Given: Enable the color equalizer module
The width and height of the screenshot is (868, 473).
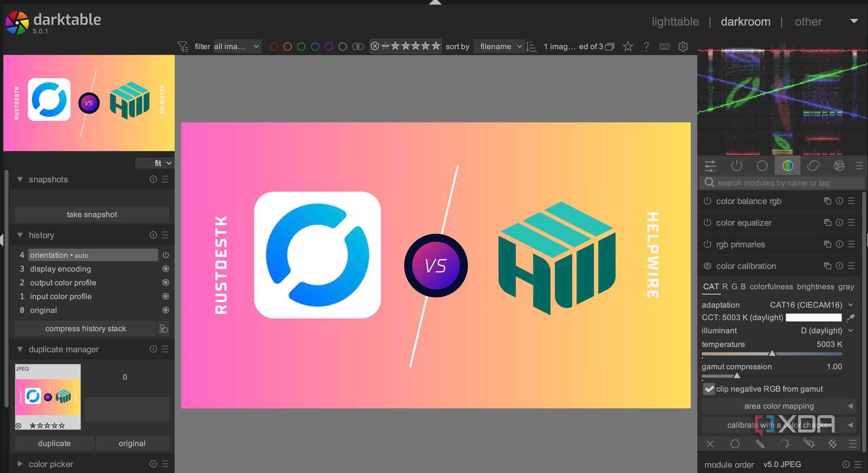Looking at the screenshot, I should (x=707, y=223).
